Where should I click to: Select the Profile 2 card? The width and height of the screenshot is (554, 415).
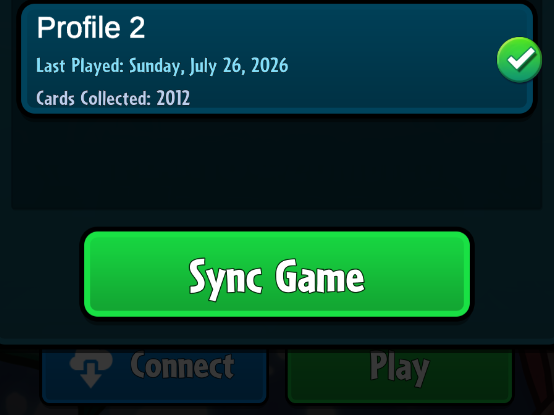(x=277, y=59)
